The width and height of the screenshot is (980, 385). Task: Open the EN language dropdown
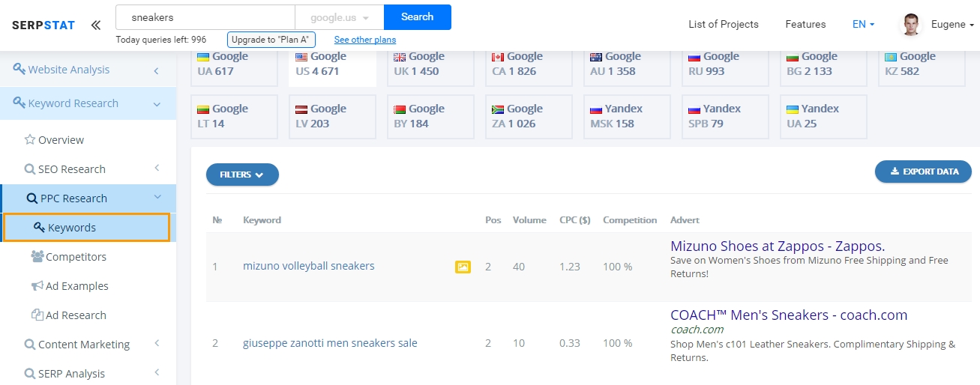coord(864,24)
